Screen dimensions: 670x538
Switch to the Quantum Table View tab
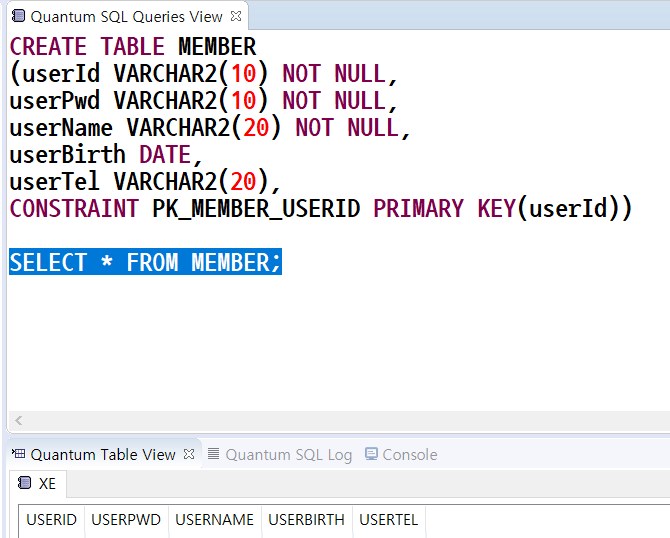103,454
